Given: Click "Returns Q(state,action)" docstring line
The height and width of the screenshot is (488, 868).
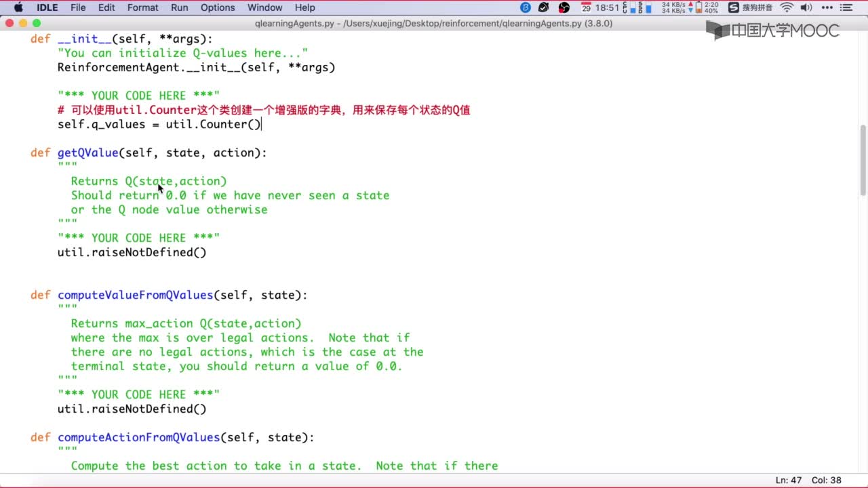Looking at the screenshot, I should (149, 181).
